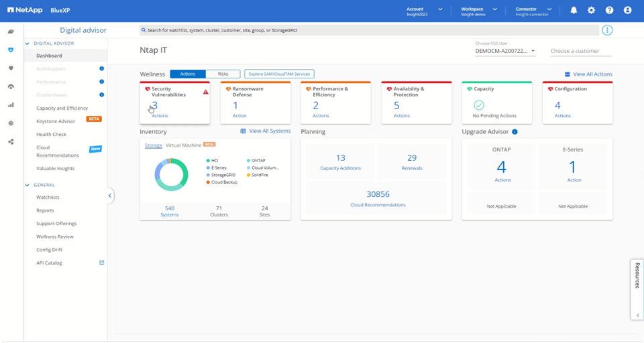The height and width of the screenshot is (343, 644).
Task: Click the API Catalog external link icon
Action: [101, 263]
